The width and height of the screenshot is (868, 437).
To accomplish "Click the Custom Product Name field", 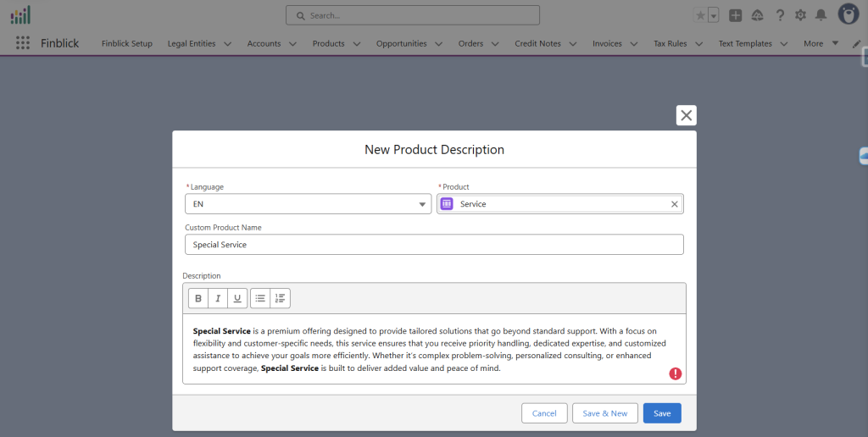I will click(x=434, y=245).
